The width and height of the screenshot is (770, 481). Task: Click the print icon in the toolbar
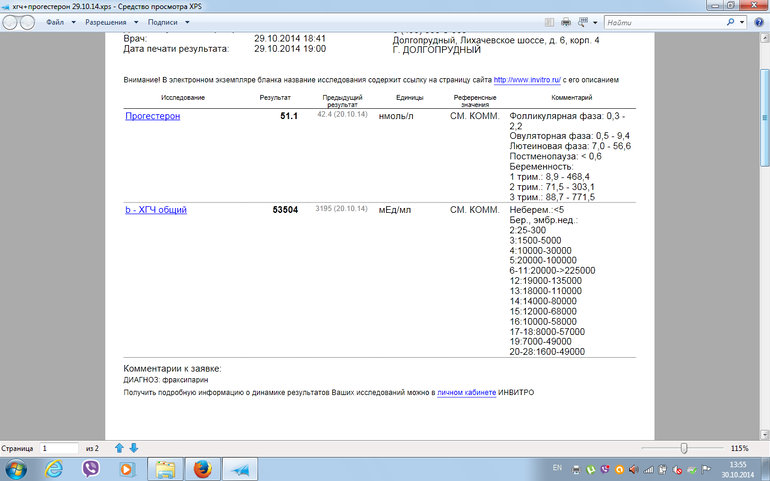click(x=566, y=20)
